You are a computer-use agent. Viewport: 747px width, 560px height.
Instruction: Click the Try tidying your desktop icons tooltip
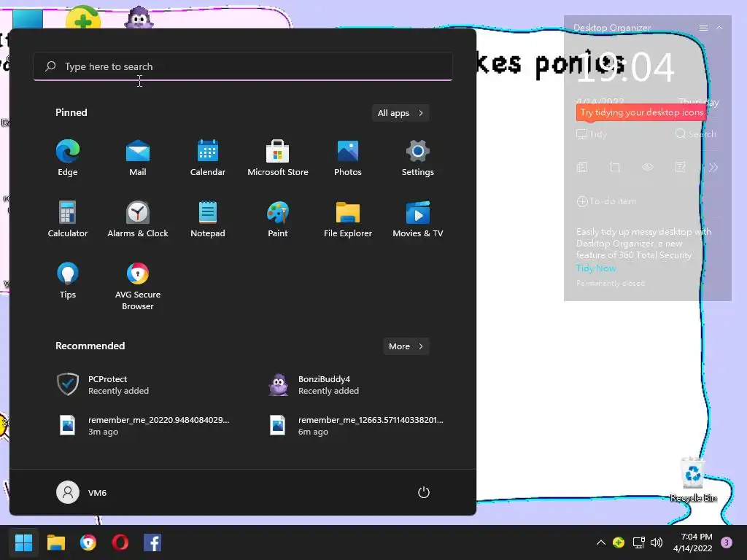click(x=641, y=113)
